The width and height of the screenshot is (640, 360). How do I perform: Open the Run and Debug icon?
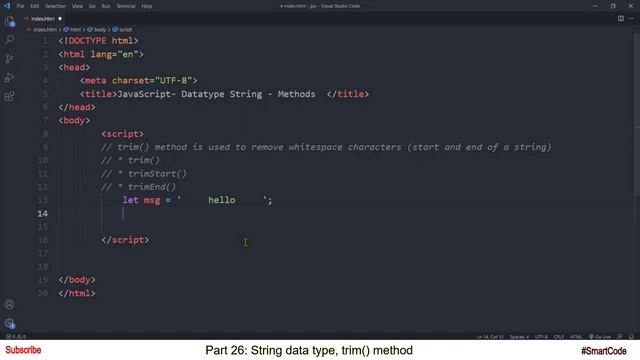tap(9, 77)
